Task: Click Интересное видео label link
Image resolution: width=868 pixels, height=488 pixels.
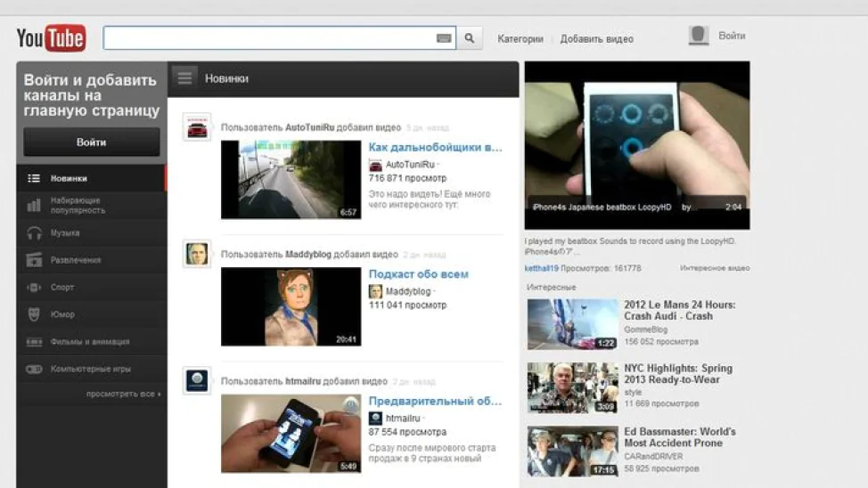Action: tap(715, 268)
